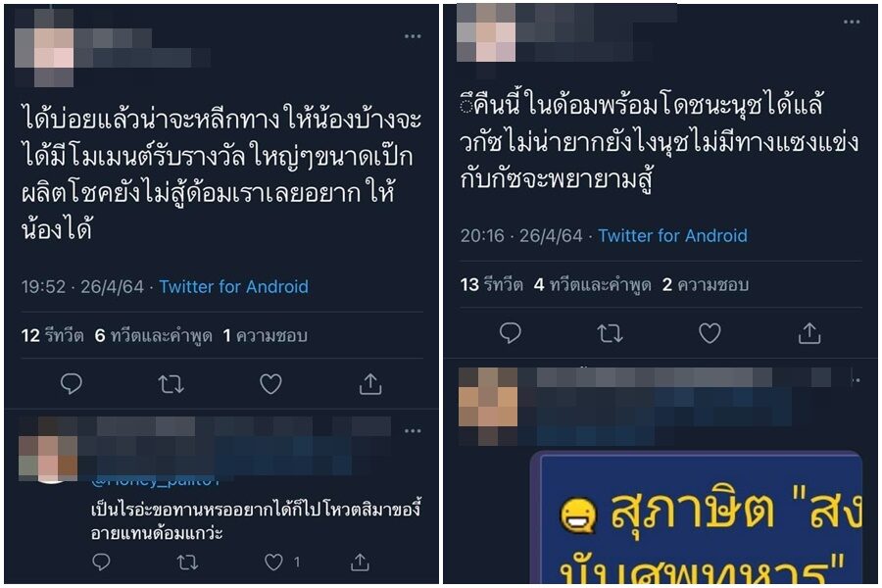882x588 pixels.
Task: Retweet the right tweet posted at 20:16
Action: 610,333
